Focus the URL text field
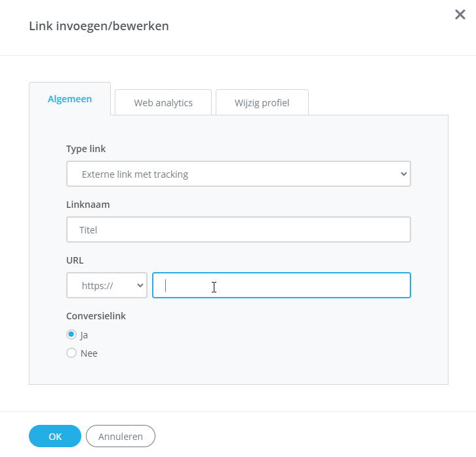 [x=281, y=285]
